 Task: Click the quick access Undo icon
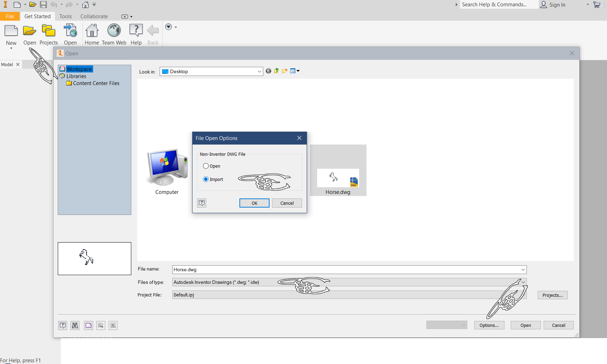point(54,5)
